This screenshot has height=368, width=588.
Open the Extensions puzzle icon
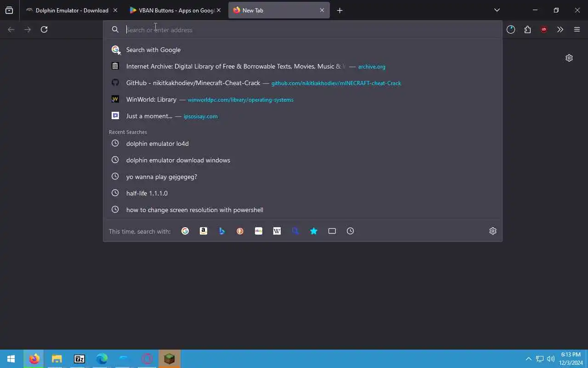pyautogui.click(x=527, y=29)
